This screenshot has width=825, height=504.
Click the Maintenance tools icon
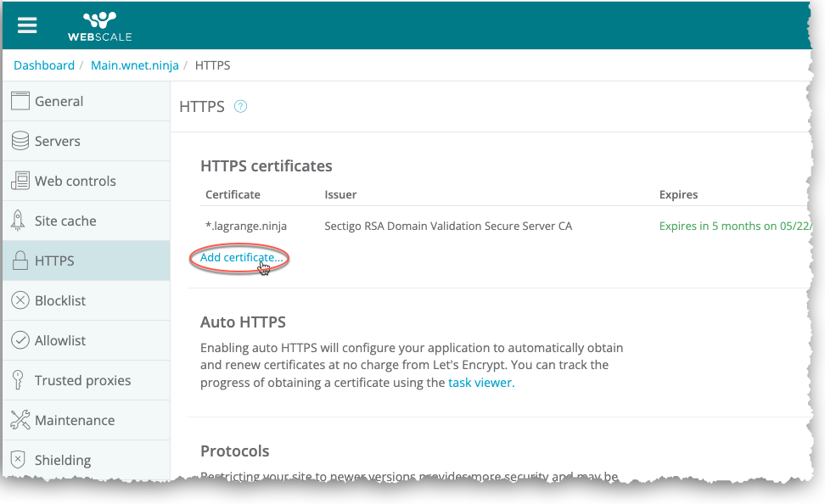[x=20, y=420]
